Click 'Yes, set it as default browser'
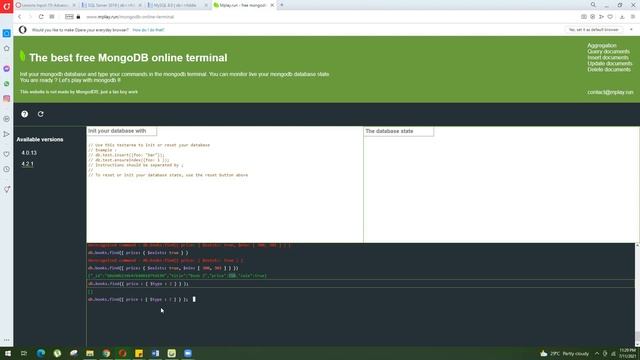The width and height of the screenshot is (640, 360). click(594, 30)
